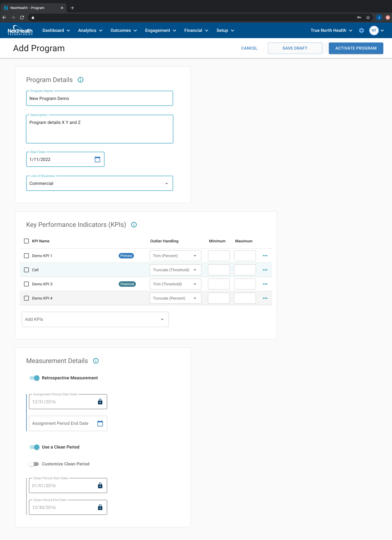Screen dimensions: 392x540
Task: Open more options for Demo KPI 4
Action: [265, 298]
